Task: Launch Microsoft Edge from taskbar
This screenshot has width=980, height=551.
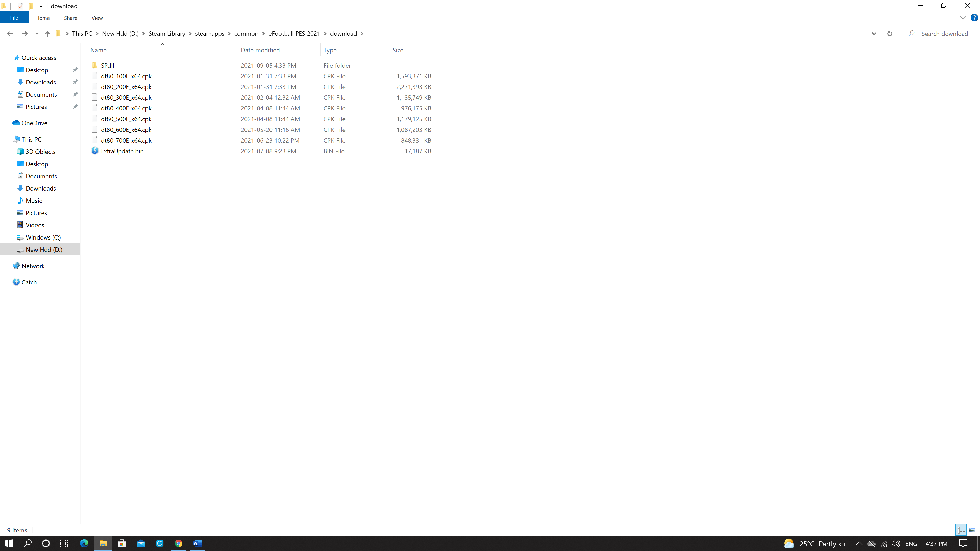Action: (84, 543)
